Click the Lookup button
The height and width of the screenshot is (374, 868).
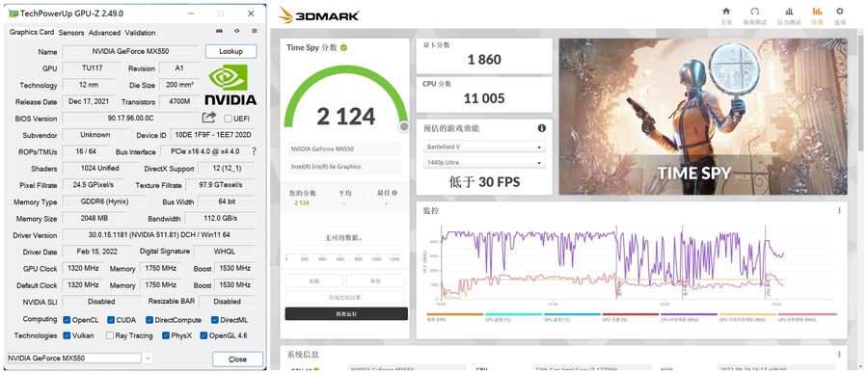pyautogui.click(x=231, y=51)
